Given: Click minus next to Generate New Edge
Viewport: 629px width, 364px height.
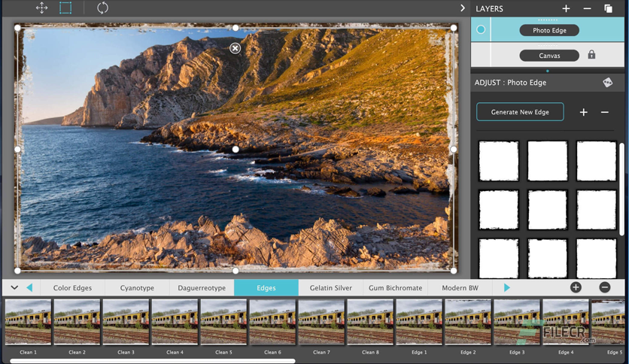Looking at the screenshot, I should (x=605, y=112).
